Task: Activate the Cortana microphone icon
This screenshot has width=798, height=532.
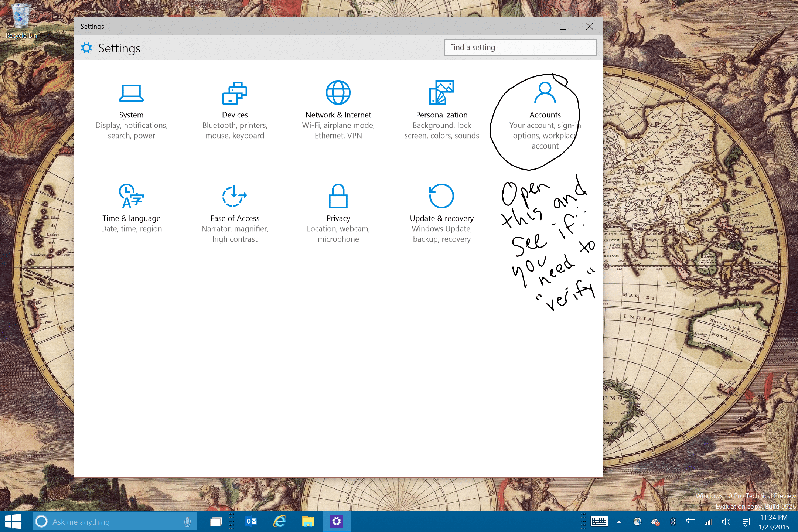Action: pyautogui.click(x=187, y=521)
